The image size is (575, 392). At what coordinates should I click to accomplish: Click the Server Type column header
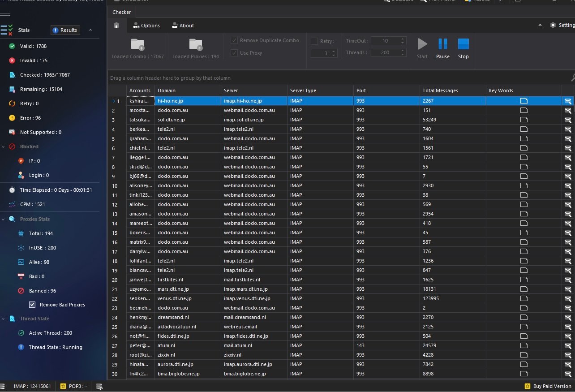pos(320,90)
